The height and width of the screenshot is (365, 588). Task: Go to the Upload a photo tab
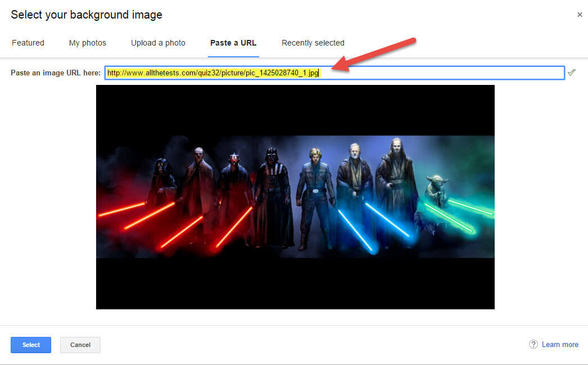[x=158, y=43]
